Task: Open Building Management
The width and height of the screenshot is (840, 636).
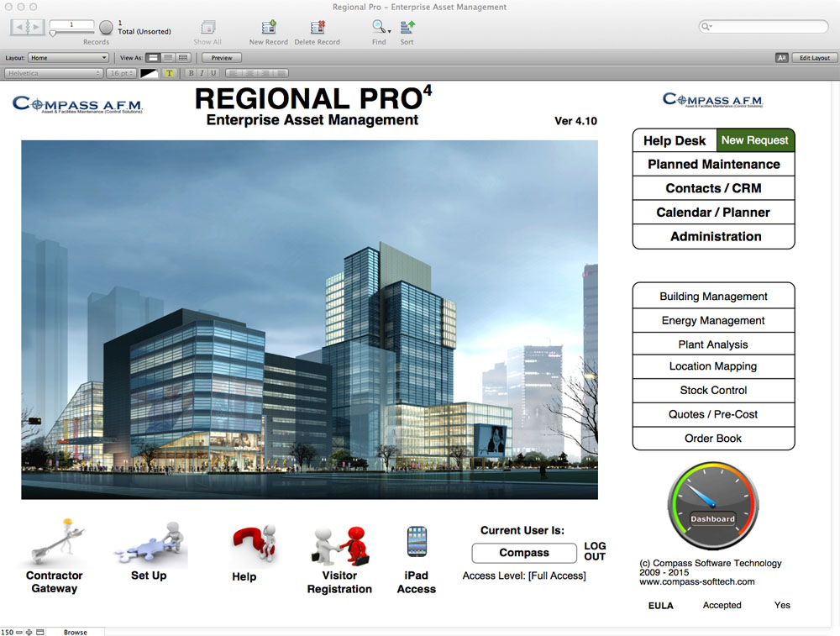Action: [x=713, y=297]
